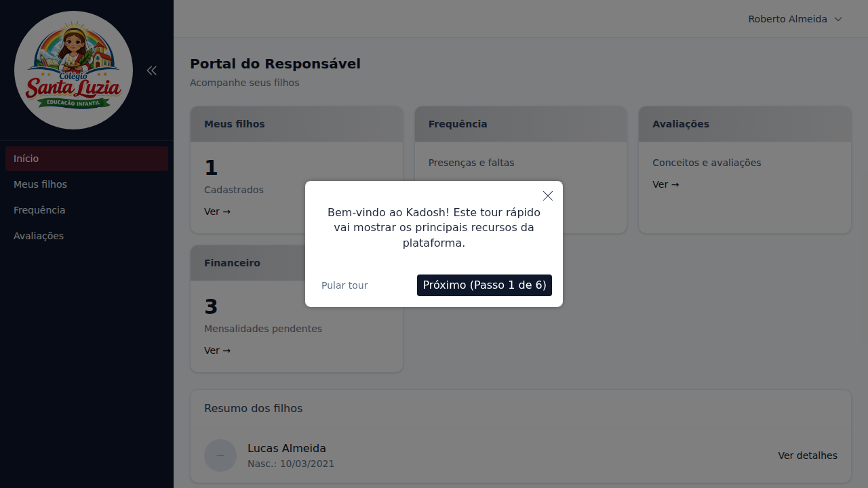868x488 pixels.
Task: Click Ver link in Meus filhos card
Action: [x=217, y=211]
